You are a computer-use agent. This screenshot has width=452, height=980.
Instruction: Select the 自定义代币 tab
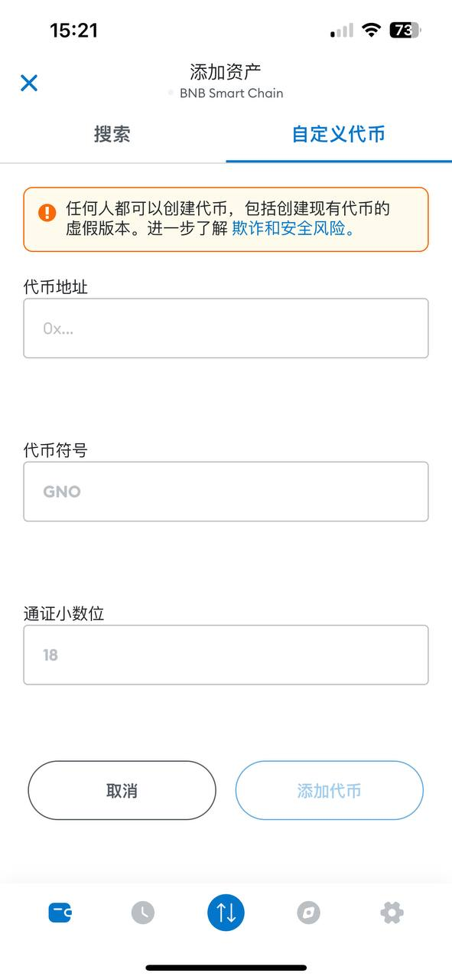pyautogui.click(x=338, y=134)
